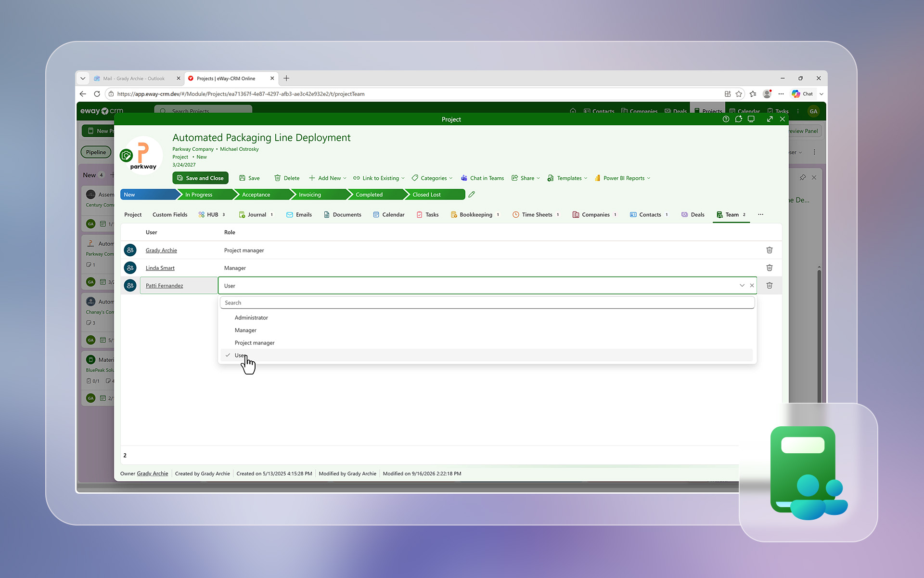Open GA user avatar in eWay header
This screenshot has height=578, width=924.
[x=813, y=111]
